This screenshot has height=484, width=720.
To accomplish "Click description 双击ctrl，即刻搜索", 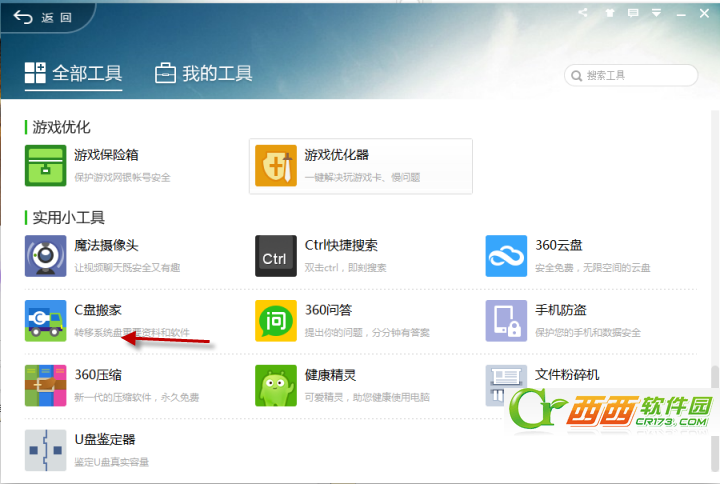I will [345, 267].
